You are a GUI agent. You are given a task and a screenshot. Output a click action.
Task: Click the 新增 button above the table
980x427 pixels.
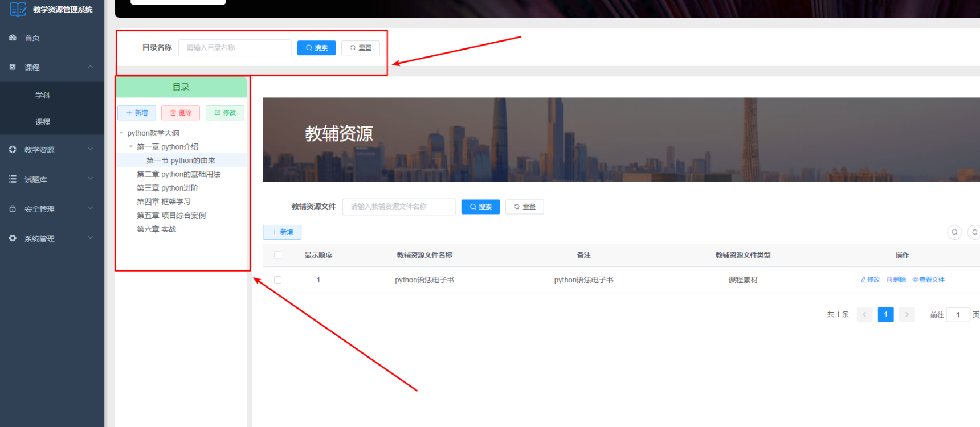tap(282, 232)
